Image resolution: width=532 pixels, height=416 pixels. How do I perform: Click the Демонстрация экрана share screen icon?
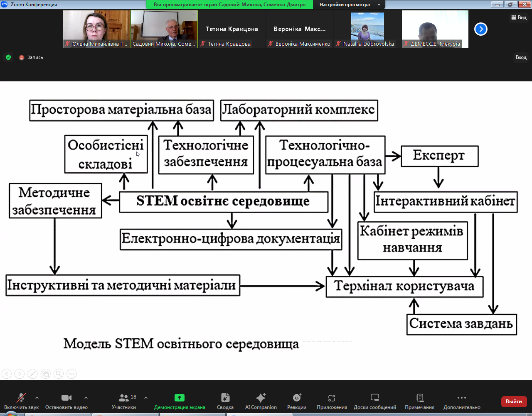tap(180, 398)
